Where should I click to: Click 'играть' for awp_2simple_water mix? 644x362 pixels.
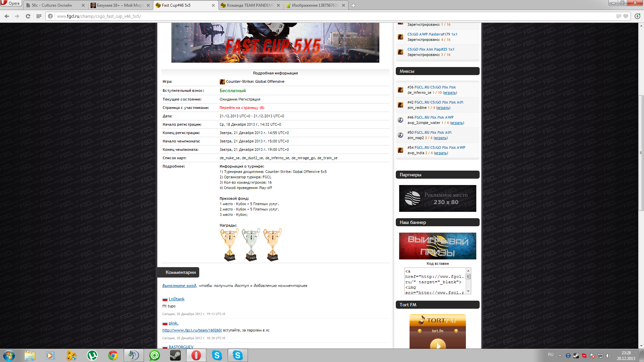(457, 123)
